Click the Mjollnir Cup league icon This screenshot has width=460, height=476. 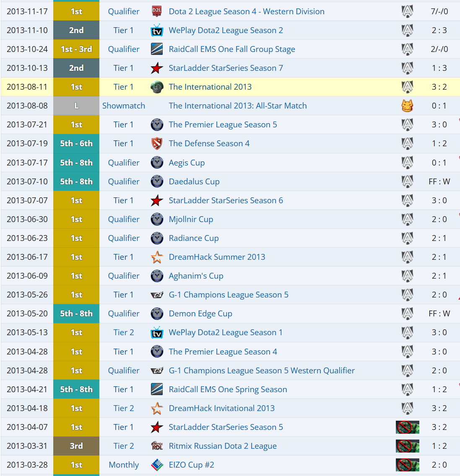pyautogui.click(x=157, y=219)
